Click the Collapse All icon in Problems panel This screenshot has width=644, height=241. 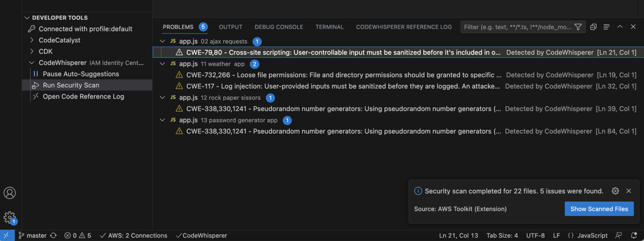pos(593,27)
